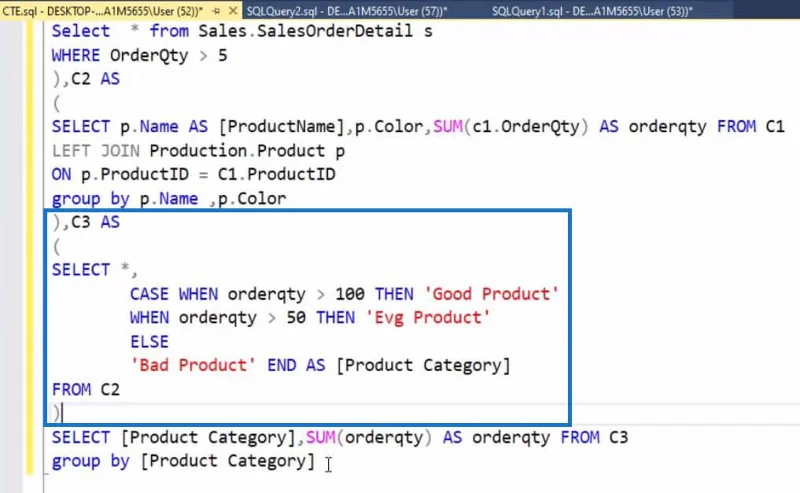Screen dimensions: 800x493
Task: Click 'Sales.SalesOrderDetail' table name
Action: (305, 31)
